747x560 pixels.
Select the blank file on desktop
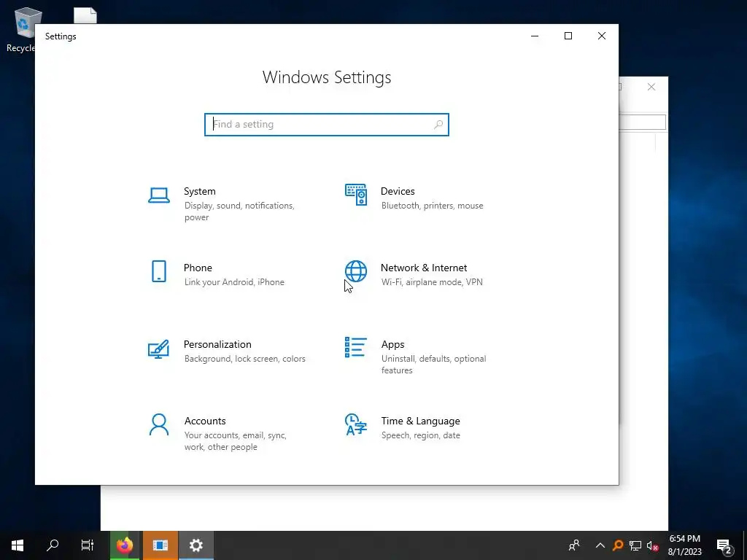coord(85,16)
